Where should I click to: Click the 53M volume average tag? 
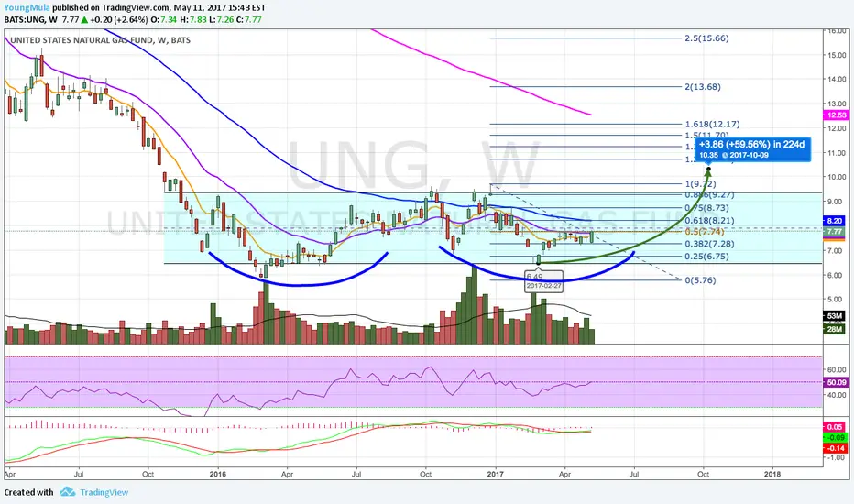(835, 316)
